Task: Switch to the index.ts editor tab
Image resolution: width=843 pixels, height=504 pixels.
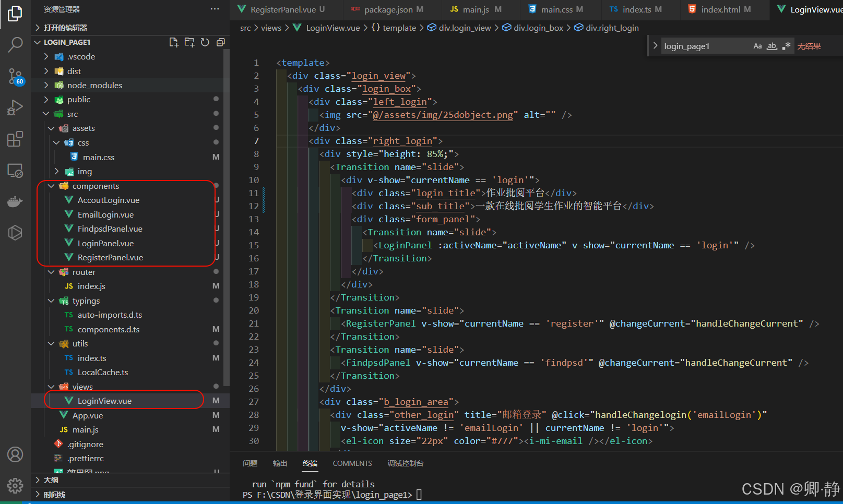Action: click(x=642, y=9)
